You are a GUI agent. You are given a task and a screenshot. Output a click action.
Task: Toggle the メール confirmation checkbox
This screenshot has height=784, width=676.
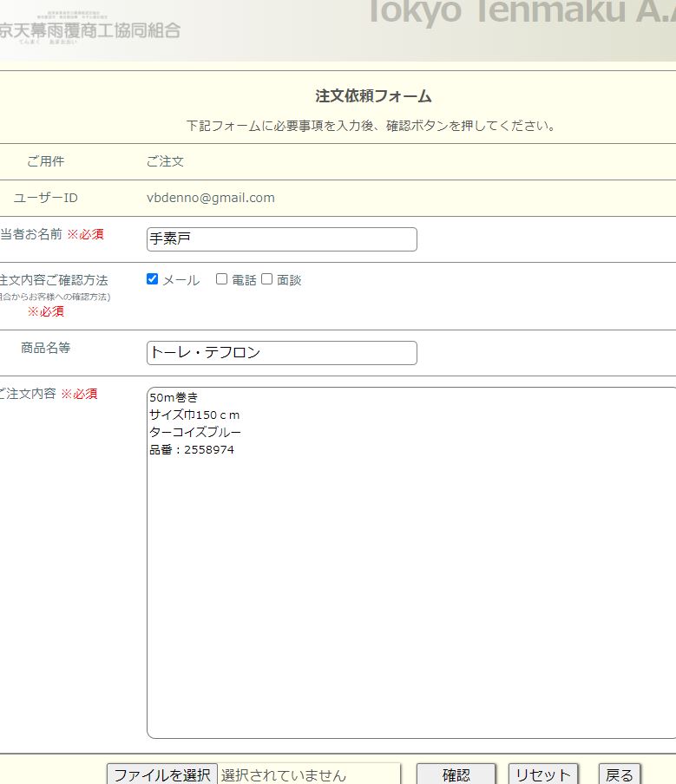tap(152, 279)
